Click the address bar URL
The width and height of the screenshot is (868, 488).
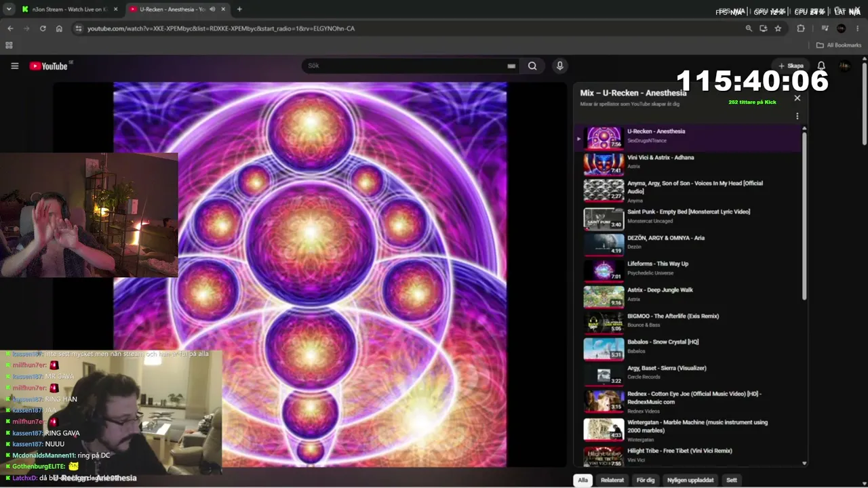coord(221,28)
